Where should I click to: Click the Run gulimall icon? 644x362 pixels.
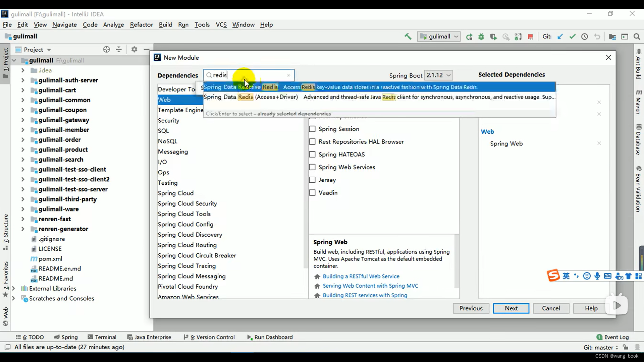point(469,37)
